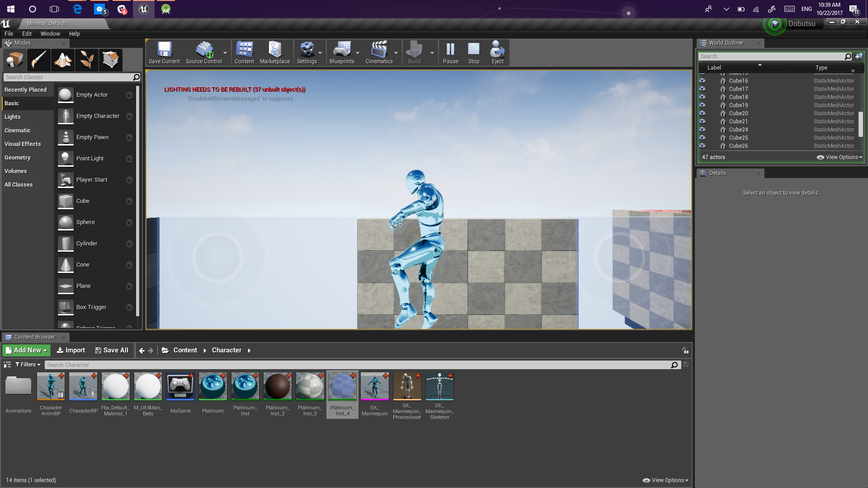Expand the Filters dropdown
This screenshot has height=488, width=868.
pos(28,365)
